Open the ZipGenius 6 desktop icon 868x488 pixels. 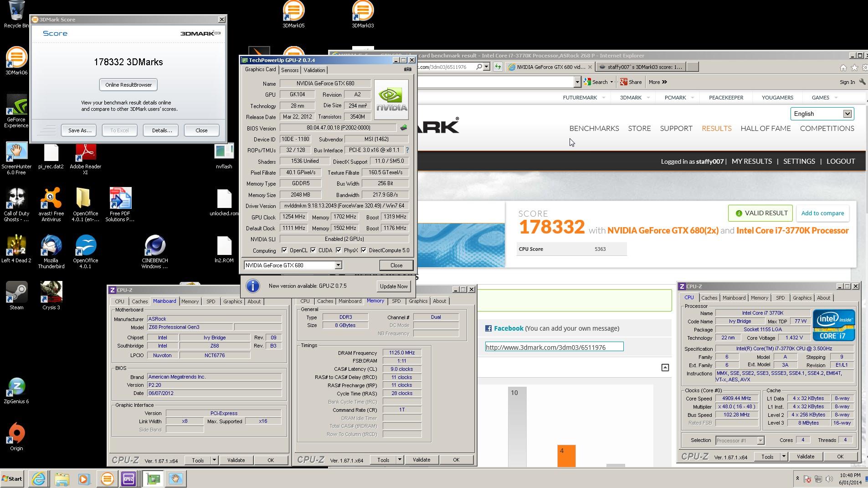[x=16, y=391]
